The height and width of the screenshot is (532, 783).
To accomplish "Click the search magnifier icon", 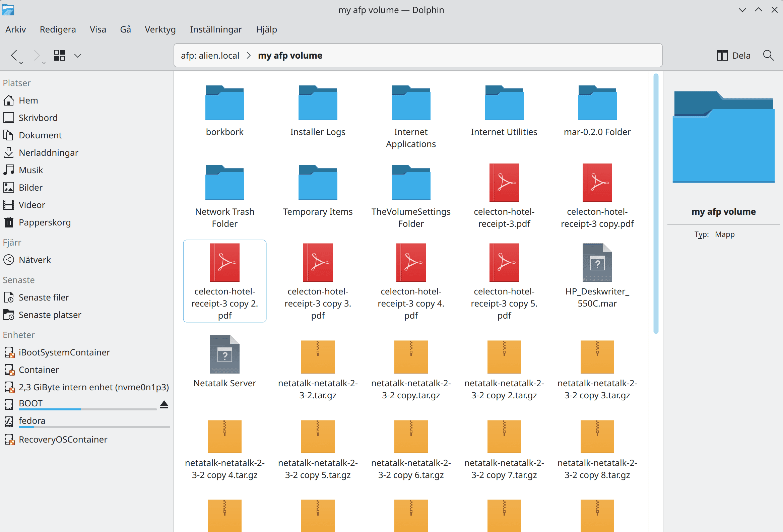I will (768, 55).
